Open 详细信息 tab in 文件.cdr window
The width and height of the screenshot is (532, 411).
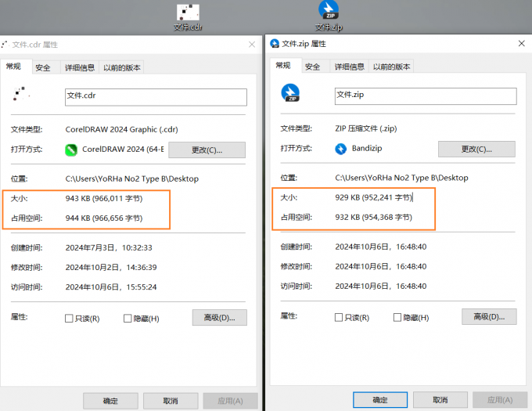click(x=80, y=68)
